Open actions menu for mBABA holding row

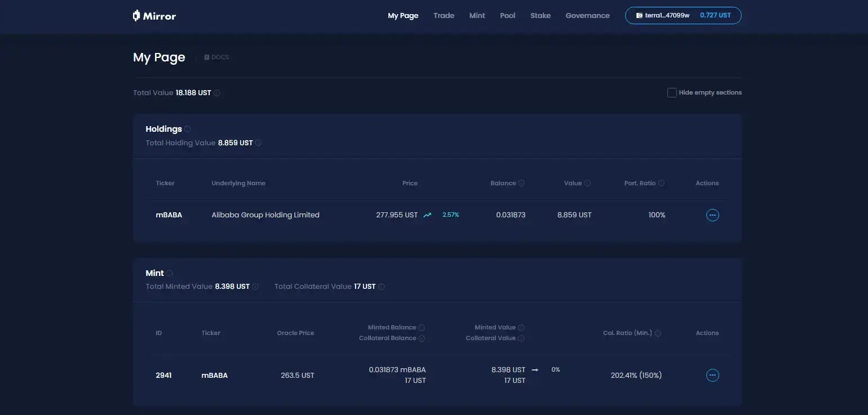[712, 215]
